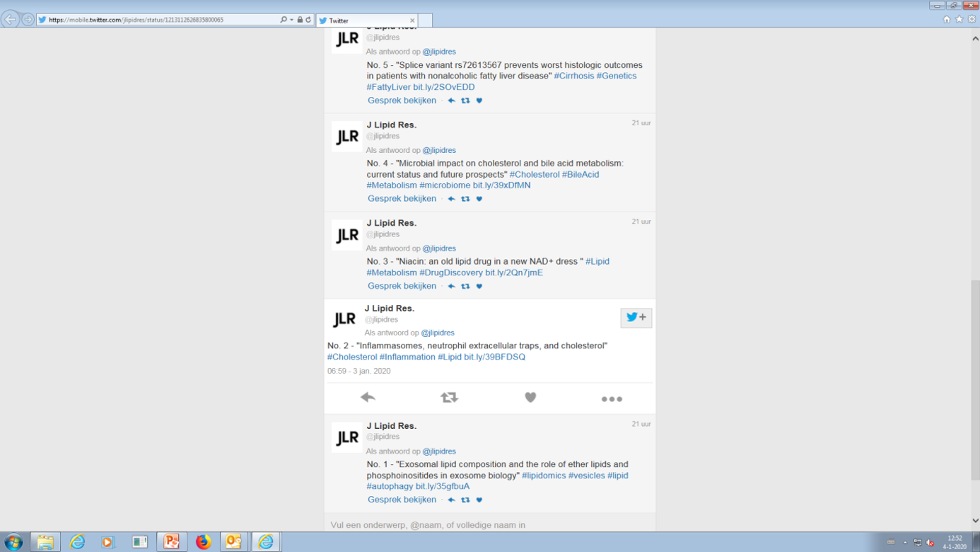Retweet the No. 3 Niacin tweet

pos(465,287)
